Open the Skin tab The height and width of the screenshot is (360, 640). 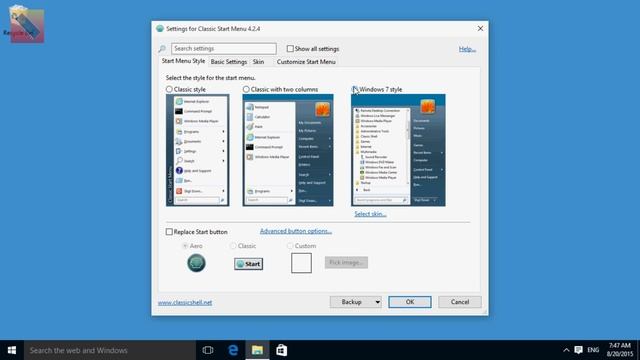pos(258,62)
